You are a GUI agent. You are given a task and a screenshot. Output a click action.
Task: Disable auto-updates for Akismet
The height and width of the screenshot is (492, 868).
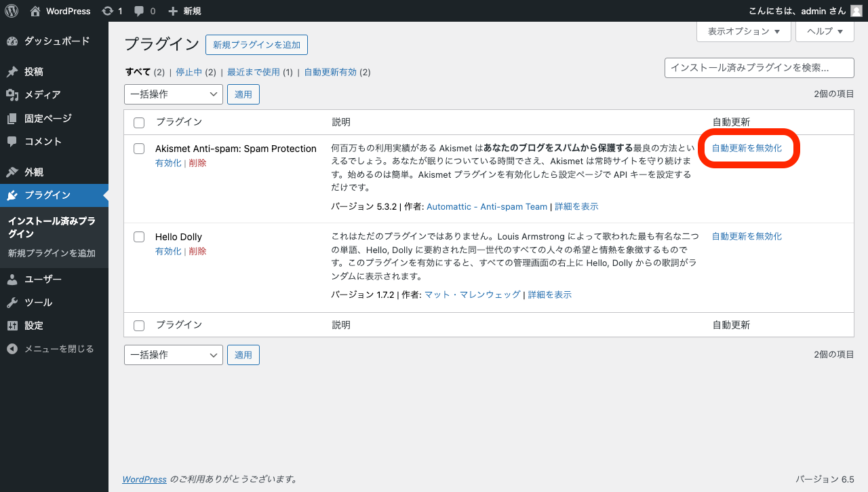[x=747, y=148]
